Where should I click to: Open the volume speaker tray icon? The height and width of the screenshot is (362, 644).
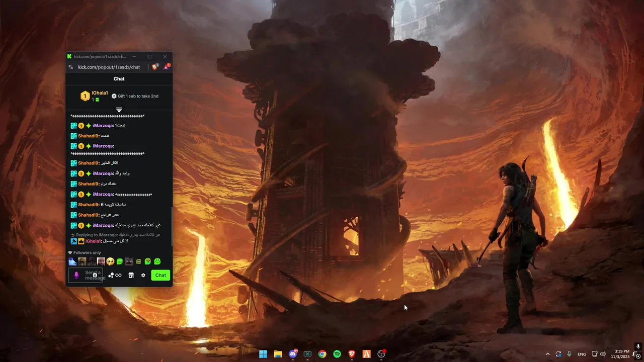tap(603, 354)
